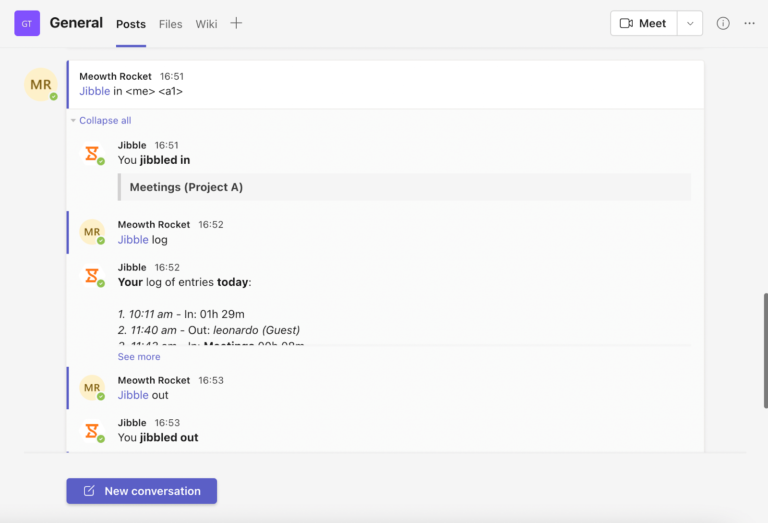Open the Meet dropdown arrow
768x523 pixels.
pyautogui.click(x=690, y=23)
